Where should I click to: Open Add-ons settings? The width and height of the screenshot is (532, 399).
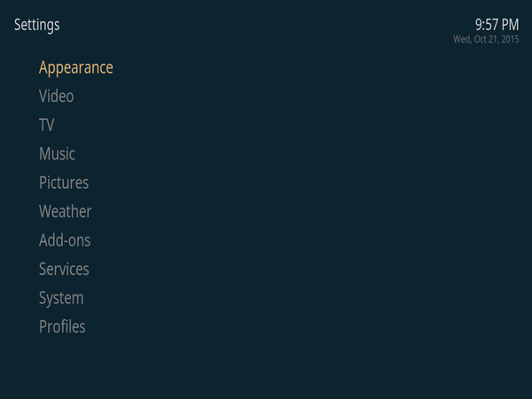[x=65, y=240]
